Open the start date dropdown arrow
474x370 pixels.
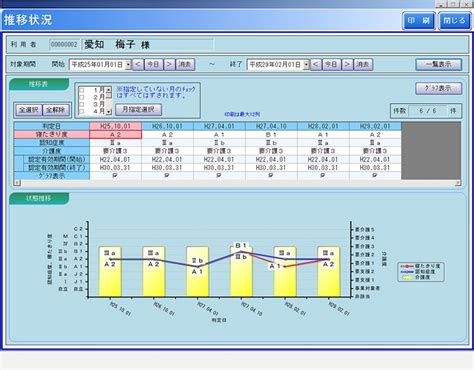(x=128, y=65)
